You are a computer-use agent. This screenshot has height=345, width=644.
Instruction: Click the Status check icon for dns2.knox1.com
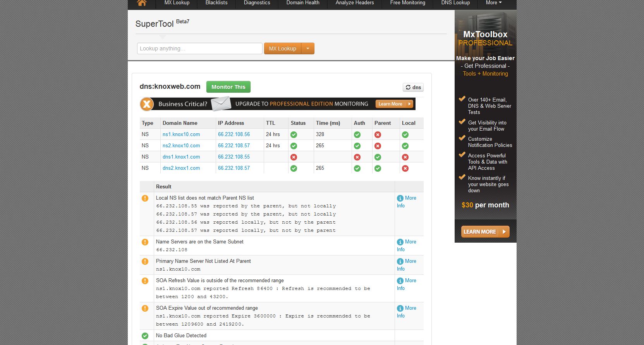pos(294,168)
